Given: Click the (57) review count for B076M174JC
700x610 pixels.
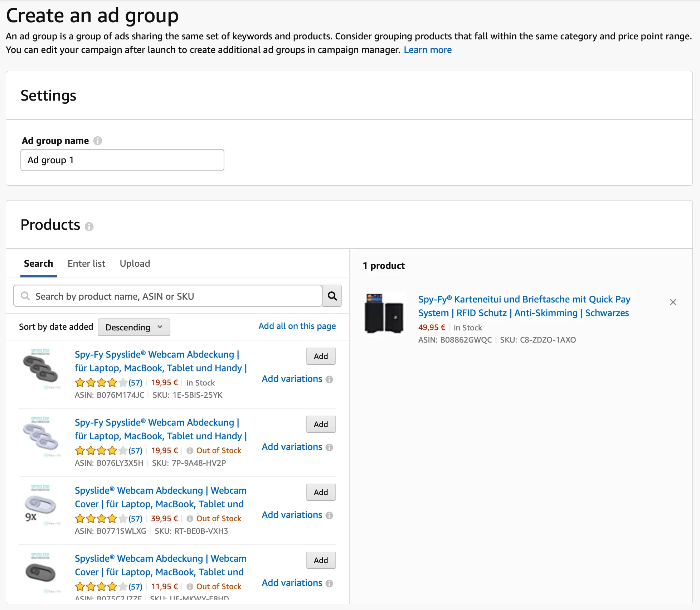Looking at the screenshot, I should pyautogui.click(x=135, y=383).
